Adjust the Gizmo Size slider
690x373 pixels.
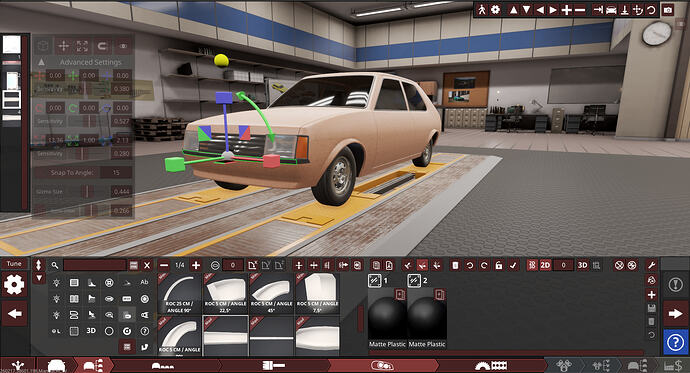pyautogui.click(x=87, y=191)
